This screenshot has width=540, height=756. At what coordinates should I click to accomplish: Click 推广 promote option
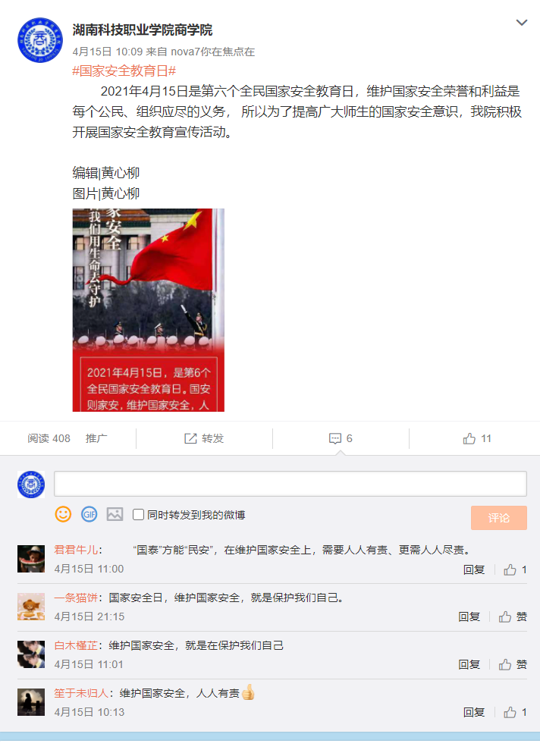tap(96, 438)
